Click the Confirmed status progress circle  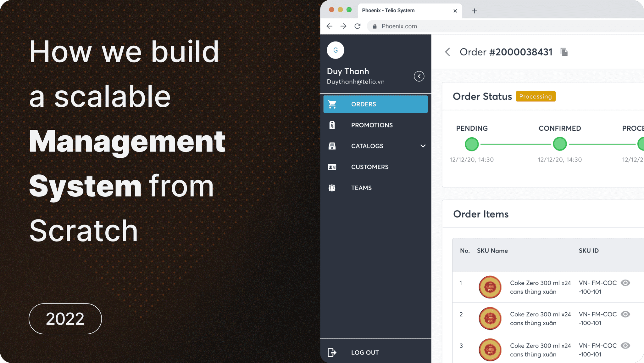click(560, 144)
